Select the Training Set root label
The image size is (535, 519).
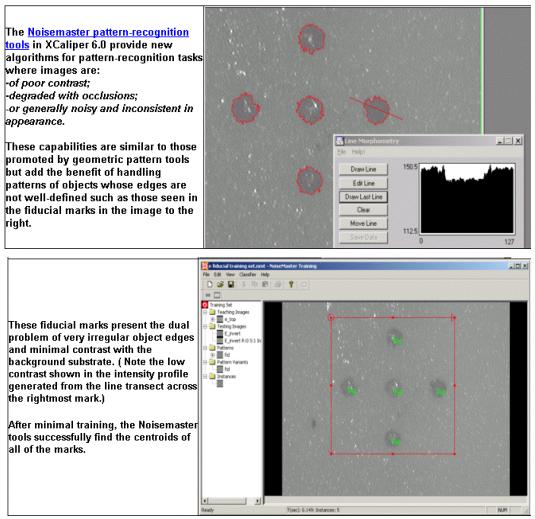(x=221, y=305)
